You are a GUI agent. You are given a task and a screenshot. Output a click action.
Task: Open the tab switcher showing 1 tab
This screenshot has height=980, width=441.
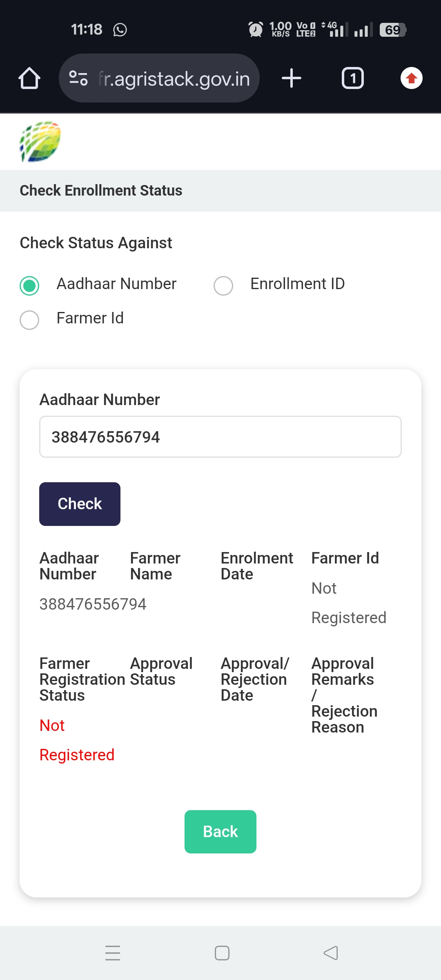[x=352, y=78]
